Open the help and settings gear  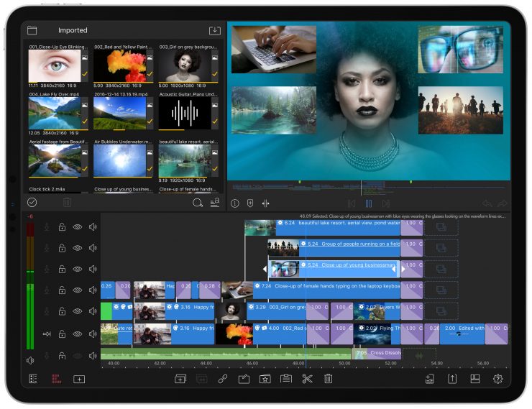pos(497,379)
